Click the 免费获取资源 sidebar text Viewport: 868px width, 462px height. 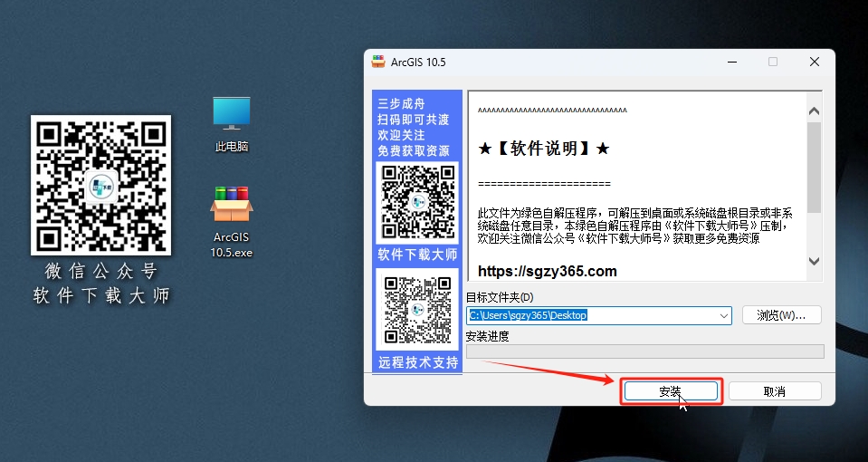(414, 150)
